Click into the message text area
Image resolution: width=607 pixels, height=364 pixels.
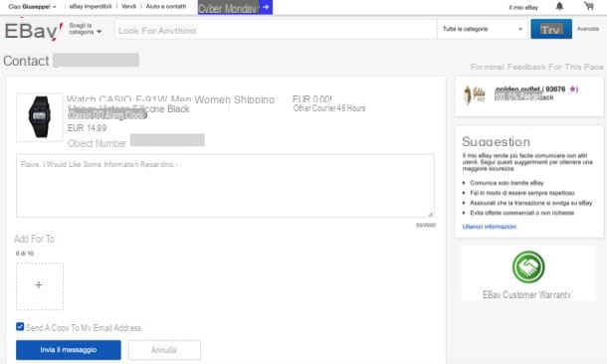(x=225, y=185)
